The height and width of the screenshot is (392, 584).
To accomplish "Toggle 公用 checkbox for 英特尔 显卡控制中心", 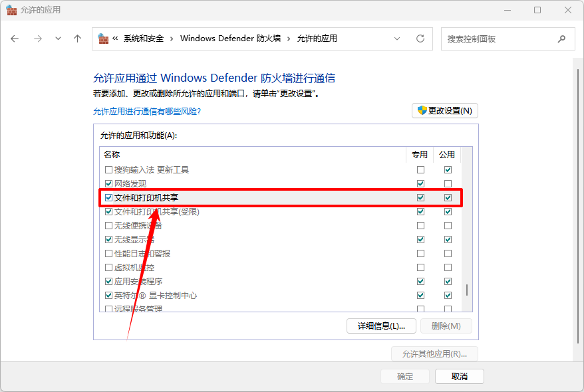I will click(x=448, y=295).
